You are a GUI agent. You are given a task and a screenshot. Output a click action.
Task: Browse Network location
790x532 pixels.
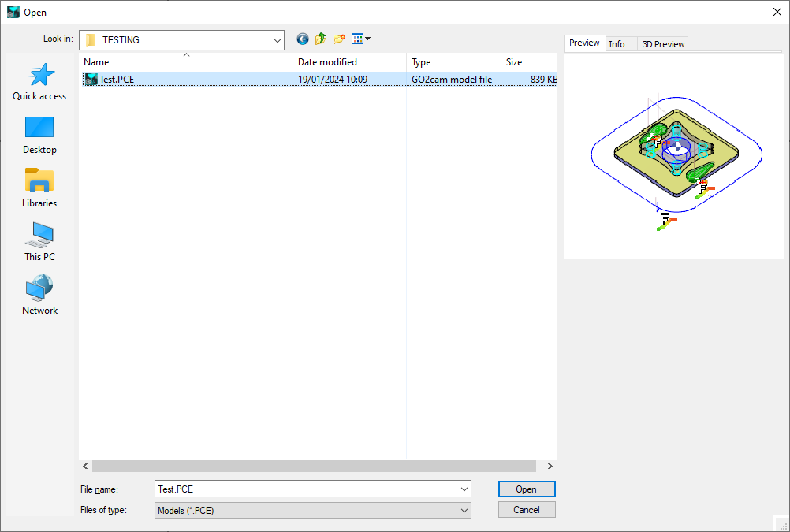pos(39,296)
